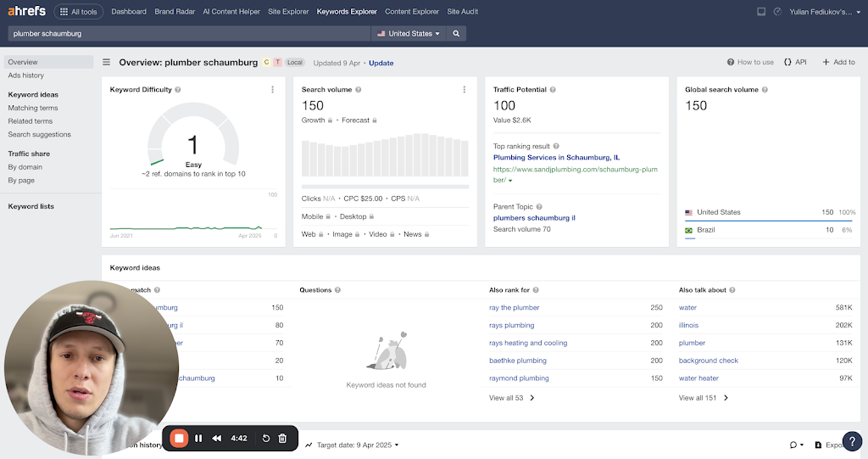
Task: Select Related terms in sidebar
Action: (x=30, y=121)
